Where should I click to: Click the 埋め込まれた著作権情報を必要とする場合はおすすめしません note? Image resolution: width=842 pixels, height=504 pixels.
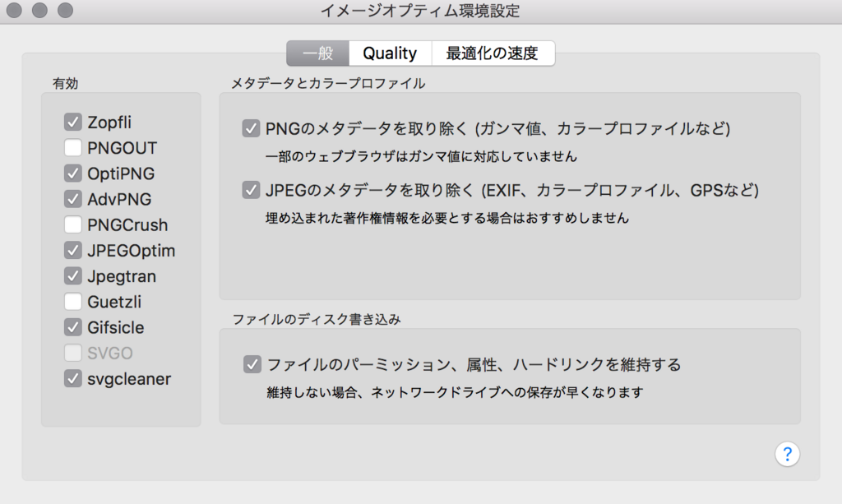(x=446, y=218)
